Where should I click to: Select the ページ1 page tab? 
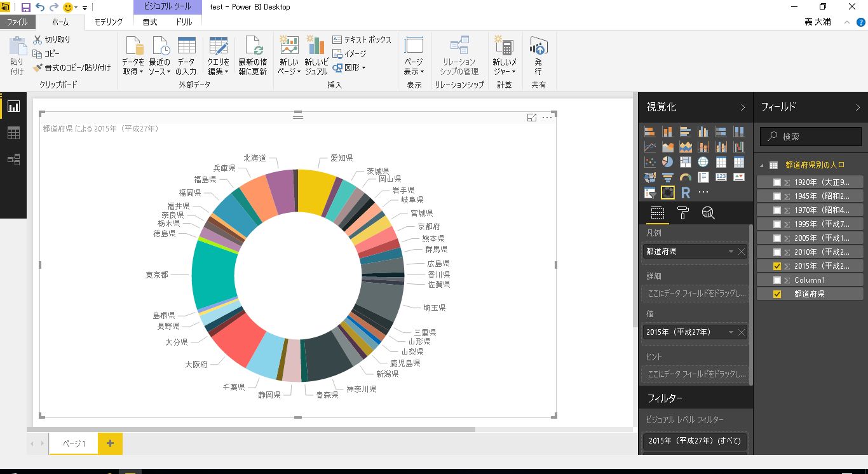[74, 444]
